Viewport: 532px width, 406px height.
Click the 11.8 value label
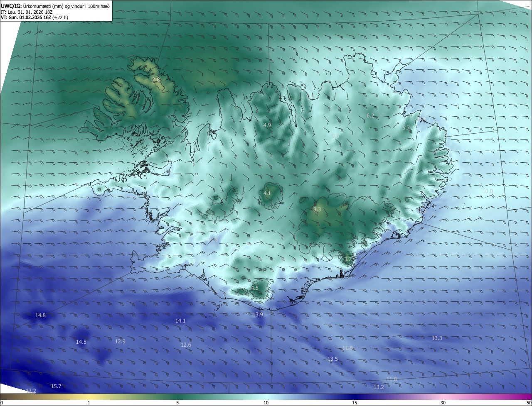tap(392, 379)
